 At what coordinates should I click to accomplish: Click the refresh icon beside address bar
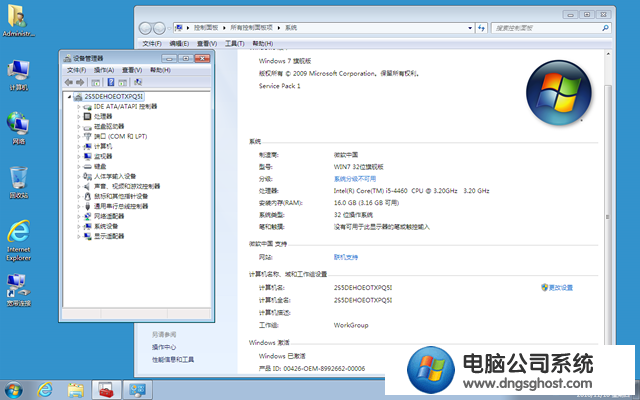(482, 28)
